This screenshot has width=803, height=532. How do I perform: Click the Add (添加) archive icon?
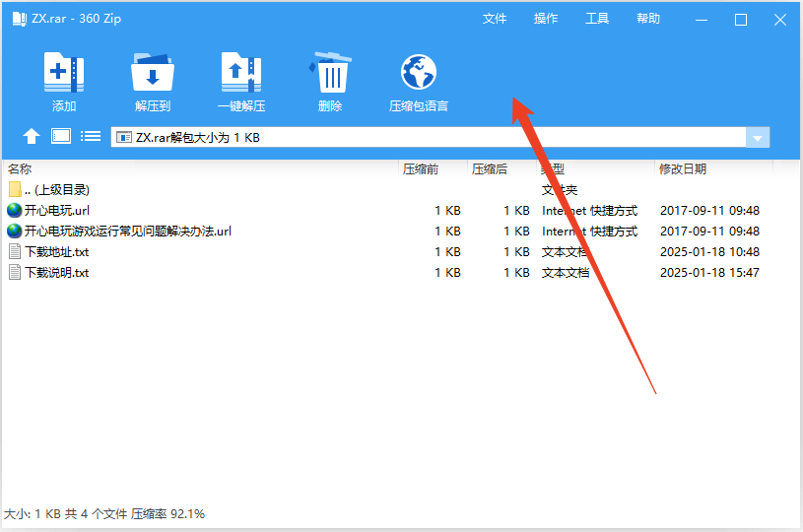point(64,73)
